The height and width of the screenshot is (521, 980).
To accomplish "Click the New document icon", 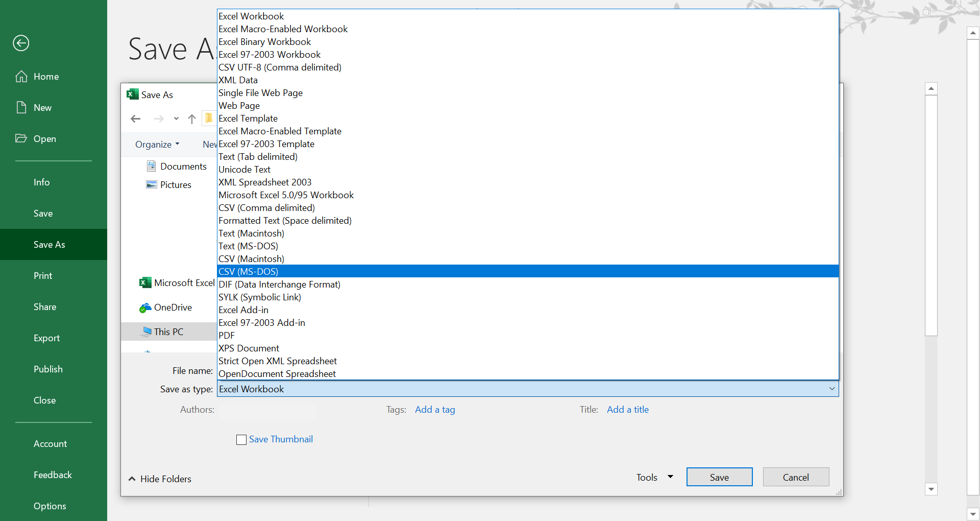I will 21,107.
